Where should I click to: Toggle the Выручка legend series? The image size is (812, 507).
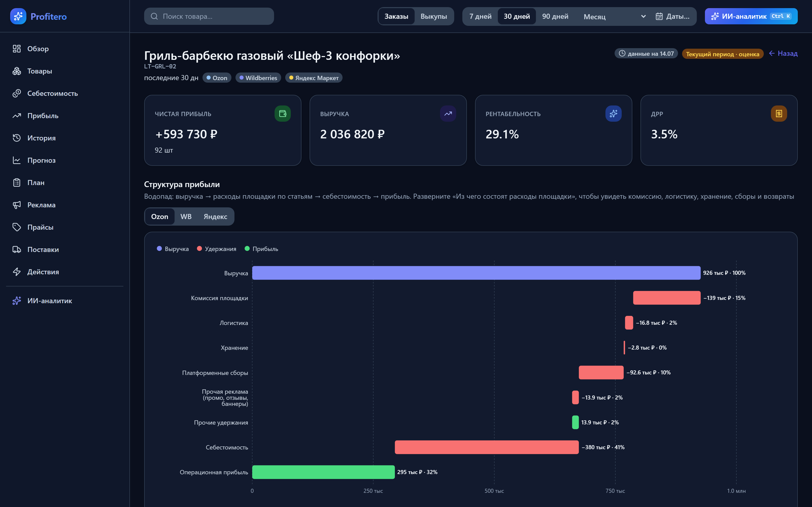[x=173, y=249]
